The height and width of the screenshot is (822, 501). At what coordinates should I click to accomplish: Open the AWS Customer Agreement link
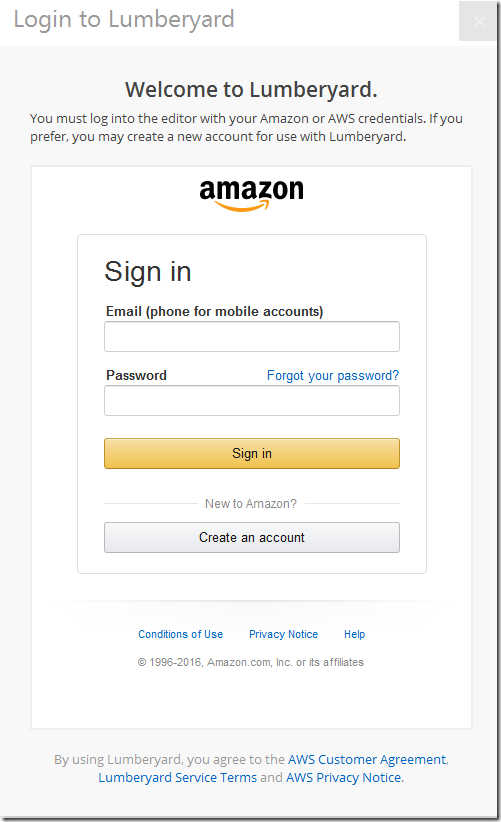pos(367,759)
